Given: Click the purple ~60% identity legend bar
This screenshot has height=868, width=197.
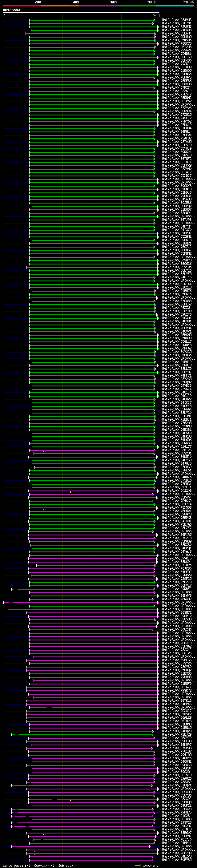Looking at the screenshot, I should tap(99, 6).
